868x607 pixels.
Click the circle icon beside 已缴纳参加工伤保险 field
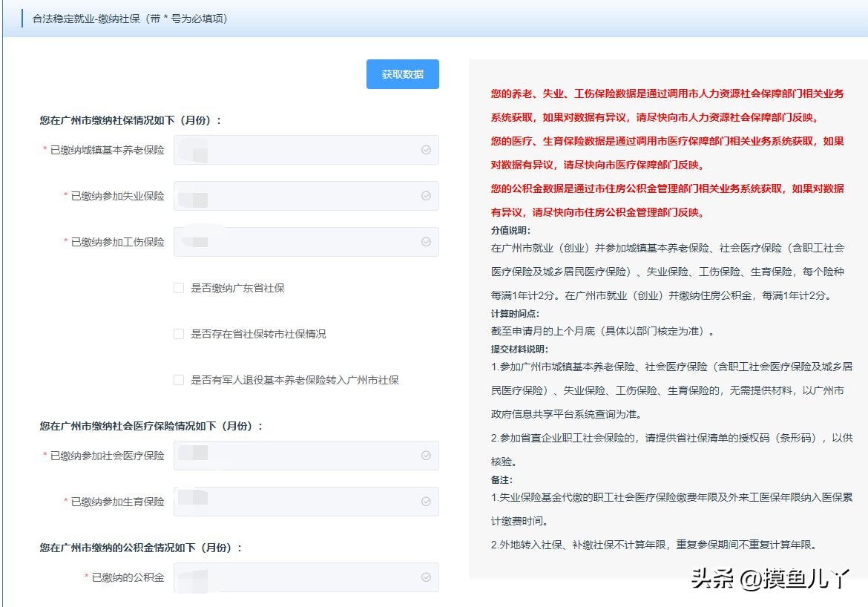(x=425, y=241)
